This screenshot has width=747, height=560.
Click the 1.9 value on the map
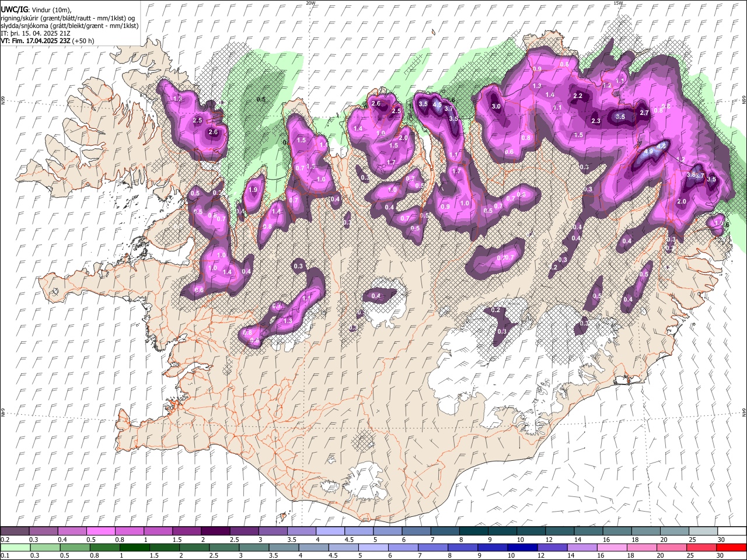click(253, 190)
